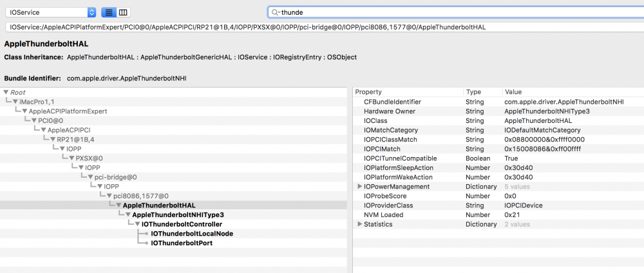644x273 pixels.
Task: Select iMacPro1,1 tree entry
Action: tap(35, 101)
